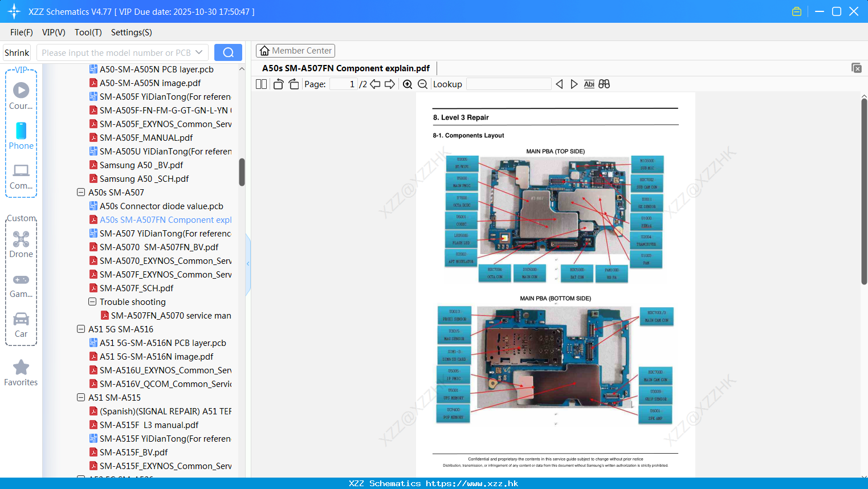Zoom in on the PDF
The height and width of the screenshot is (489, 868).
click(407, 84)
